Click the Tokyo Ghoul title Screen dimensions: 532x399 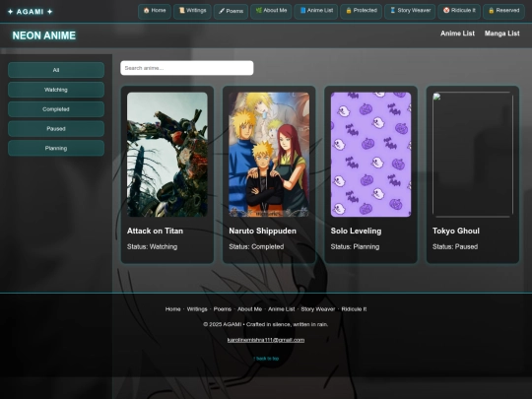(456, 231)
